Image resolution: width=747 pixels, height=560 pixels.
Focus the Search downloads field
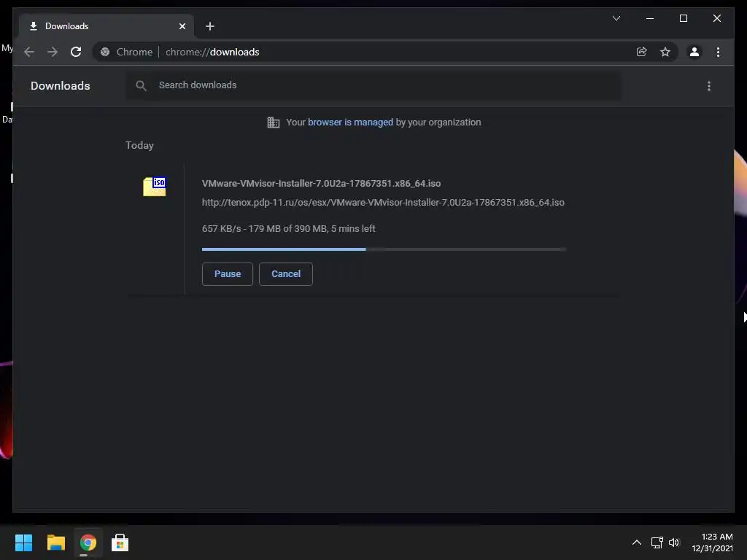click(373, 85)
